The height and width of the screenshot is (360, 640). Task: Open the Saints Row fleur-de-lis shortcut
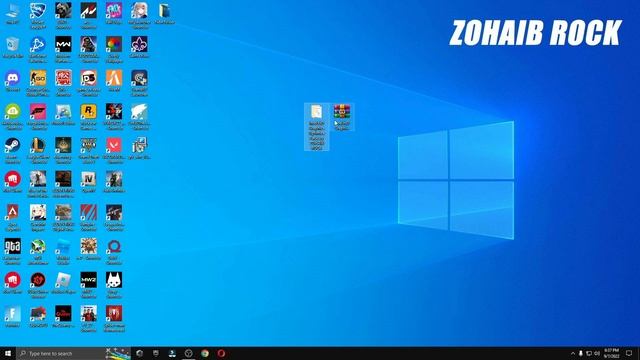click(x=139, y=47)
